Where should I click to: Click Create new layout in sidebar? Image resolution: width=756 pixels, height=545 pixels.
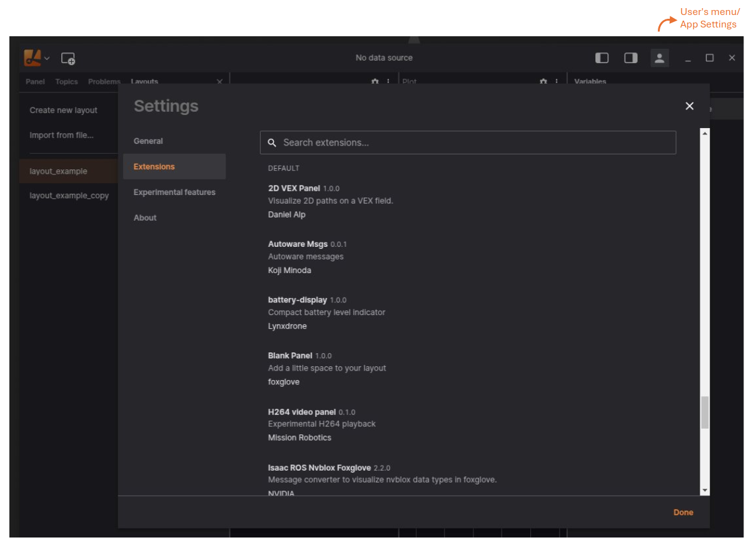coord(64,111)
